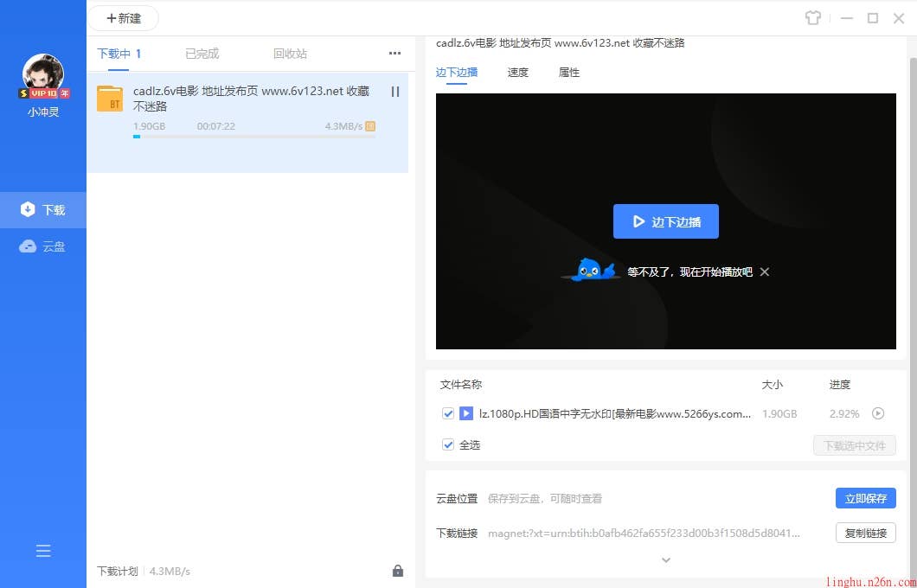Open the 速度 speed tab
The height and width of the screenshot is (588, 917).
coord(517,73)
